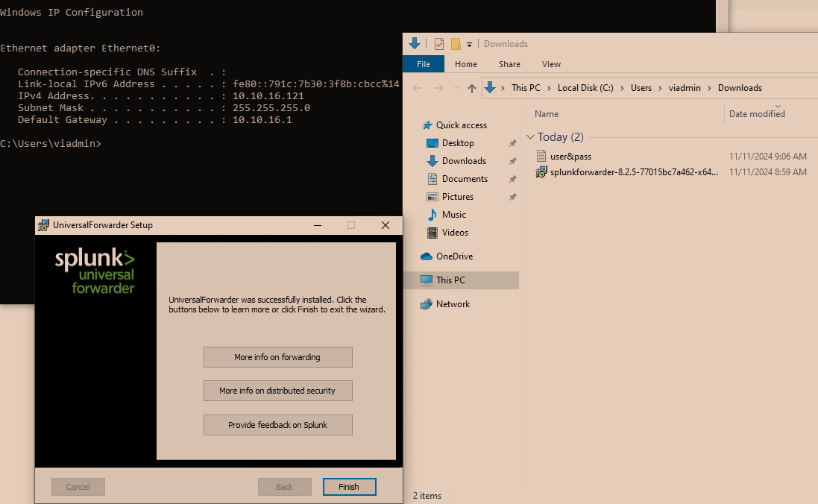The height and width of the screenshot is (504, 818).
Task: Click the IPv4 address 10.10.16.121 in console
Action: coord(268,96)
